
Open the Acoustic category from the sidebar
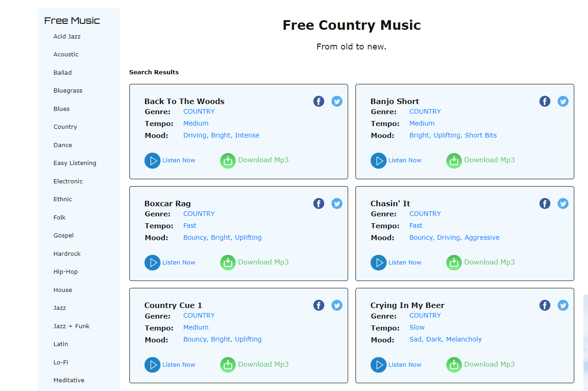(x=66, y=54)
